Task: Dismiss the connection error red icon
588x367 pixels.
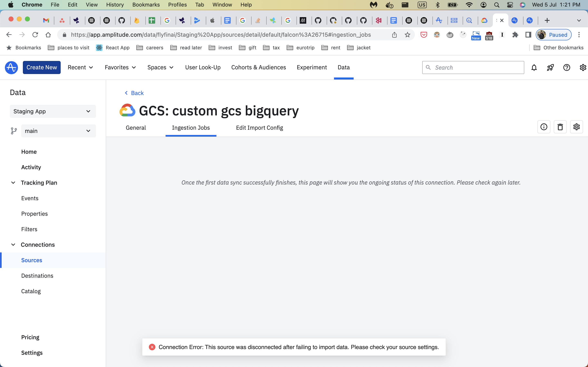Action: coord(152,347)
